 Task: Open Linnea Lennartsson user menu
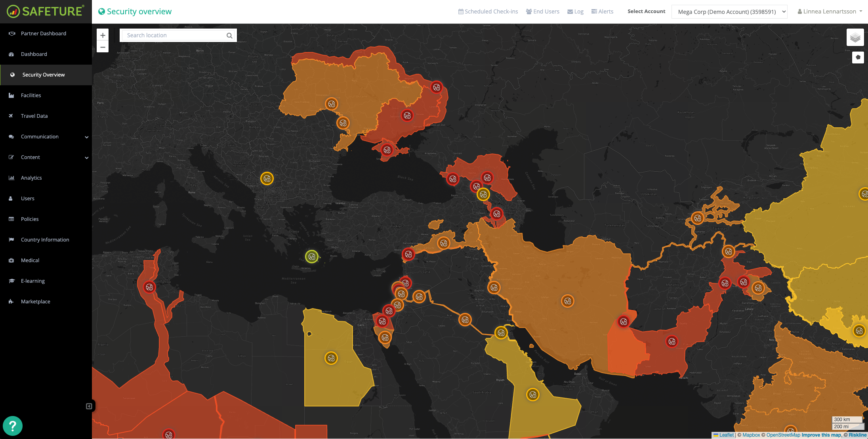(x=830, y=12)
